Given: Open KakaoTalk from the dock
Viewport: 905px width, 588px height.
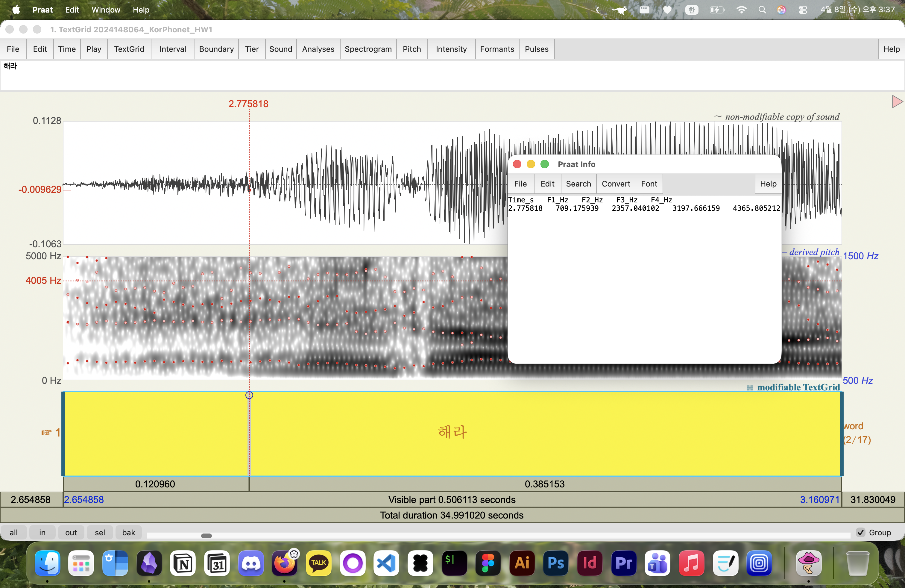Looking at the screenshot, I should coord(318,563).
